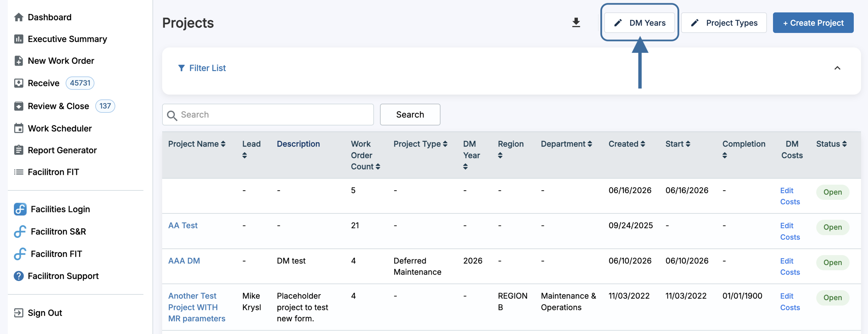
Task: Click the Create Project button
Action: coord(813,23)
